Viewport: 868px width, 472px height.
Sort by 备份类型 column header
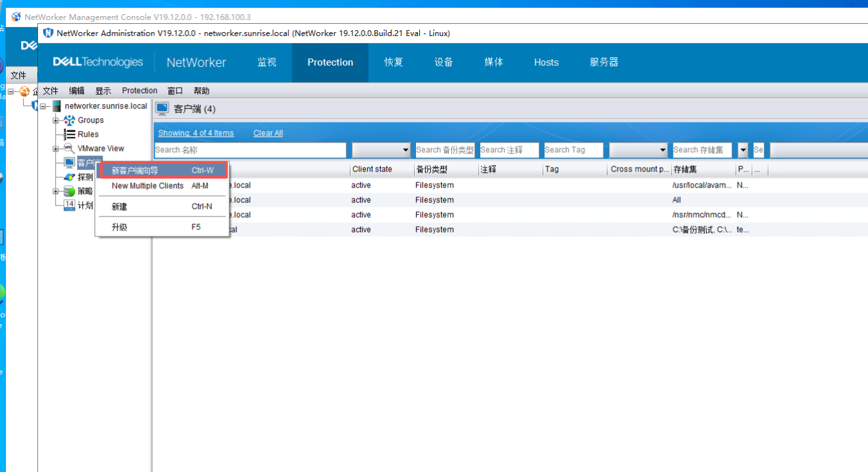point(446,170)
